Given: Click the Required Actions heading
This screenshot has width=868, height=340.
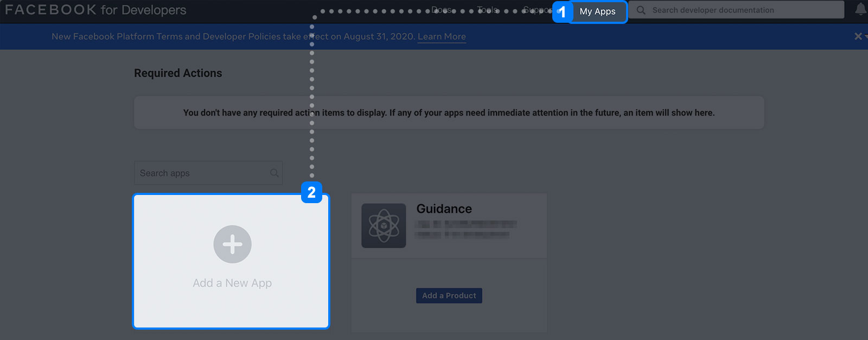Looking at the screenshot, I should (178, 73).
